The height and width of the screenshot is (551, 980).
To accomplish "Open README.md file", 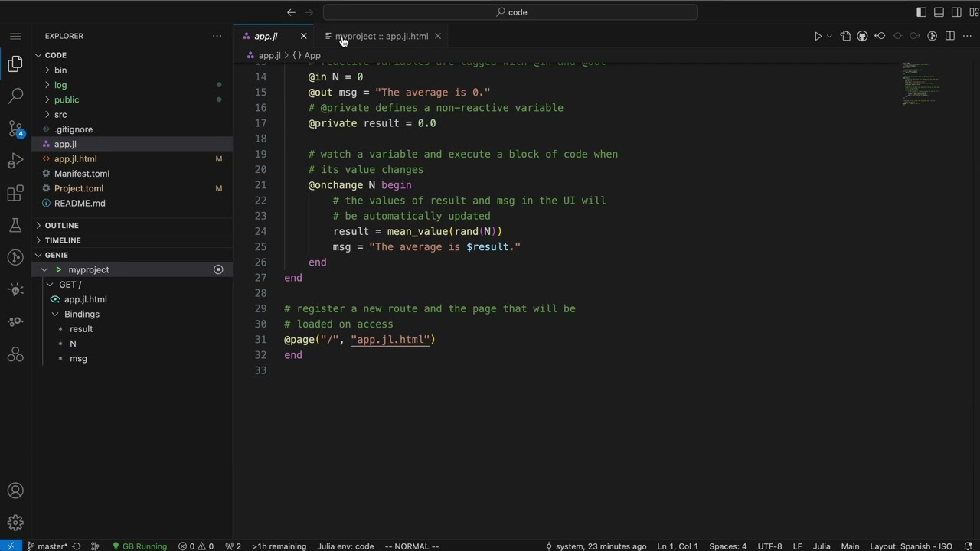I will point(80,203).
